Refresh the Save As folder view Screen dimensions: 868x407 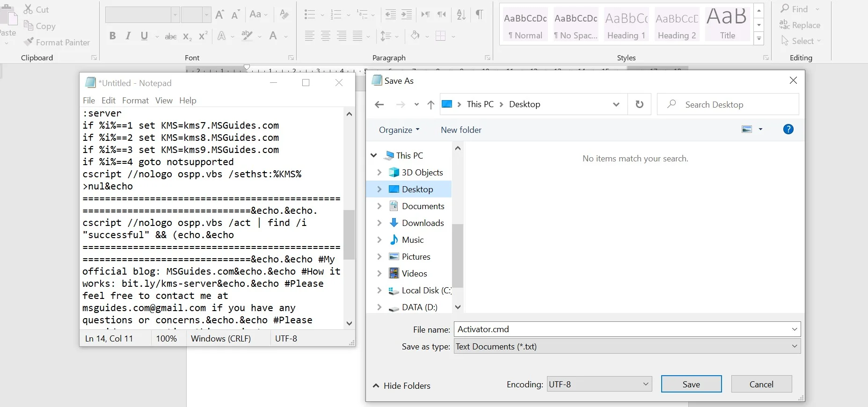pos(640,104)
